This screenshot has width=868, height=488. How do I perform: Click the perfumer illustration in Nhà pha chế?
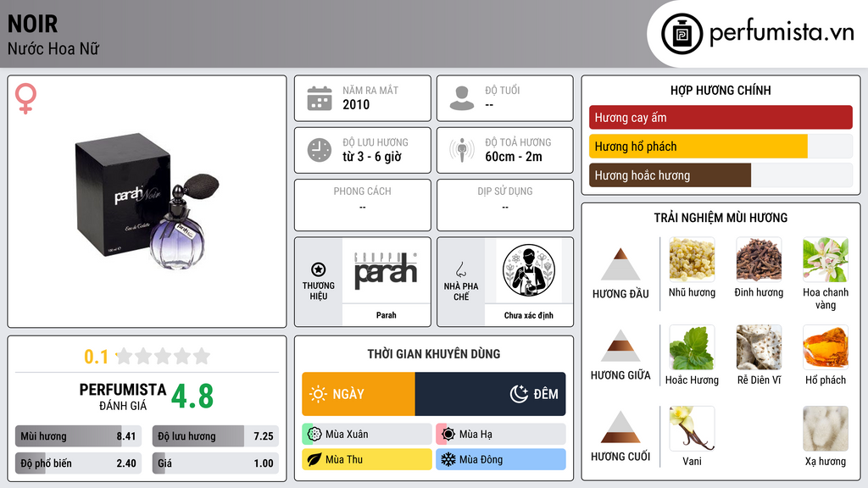click(529, 270)
